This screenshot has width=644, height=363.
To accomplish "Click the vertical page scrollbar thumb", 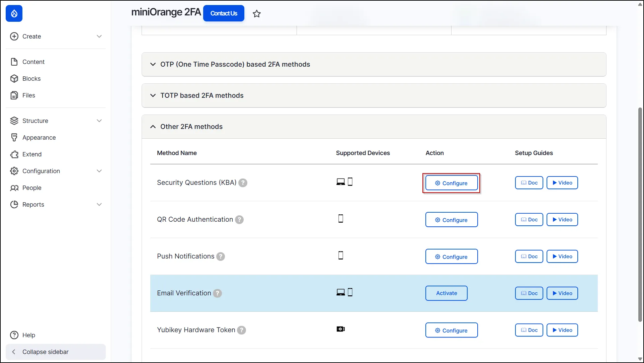I will [640, 214].
